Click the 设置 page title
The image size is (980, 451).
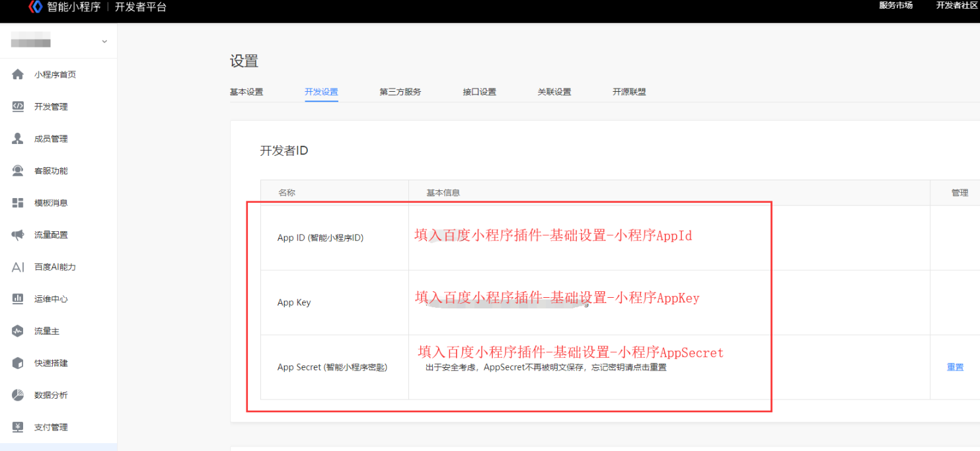pyautogui.click(x=245, y=61)
